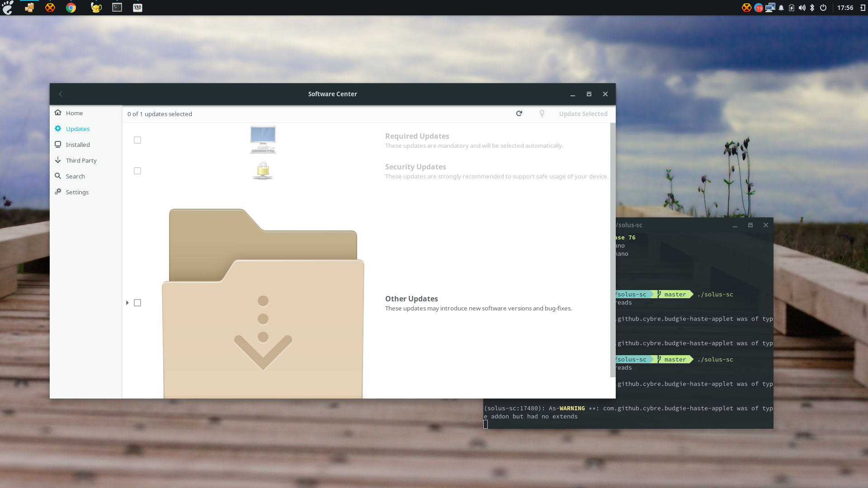Tick the Required Updates checkbox
868x488 pixels.
[137, 140]
